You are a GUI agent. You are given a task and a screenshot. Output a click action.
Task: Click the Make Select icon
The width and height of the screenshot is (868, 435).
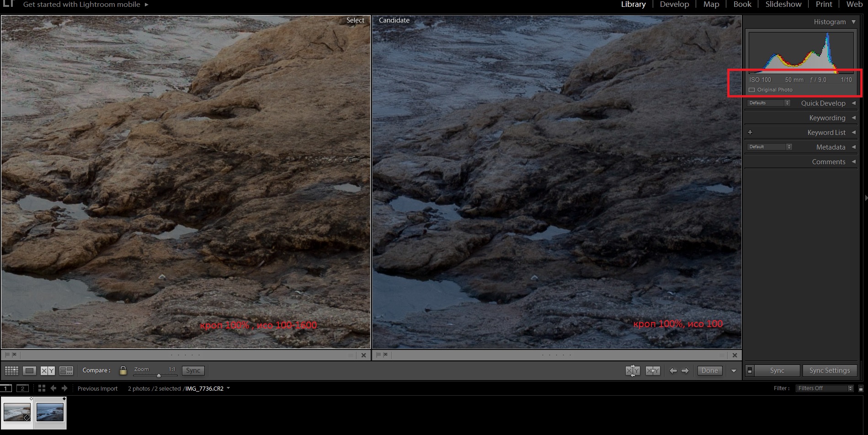click(653, 371)
